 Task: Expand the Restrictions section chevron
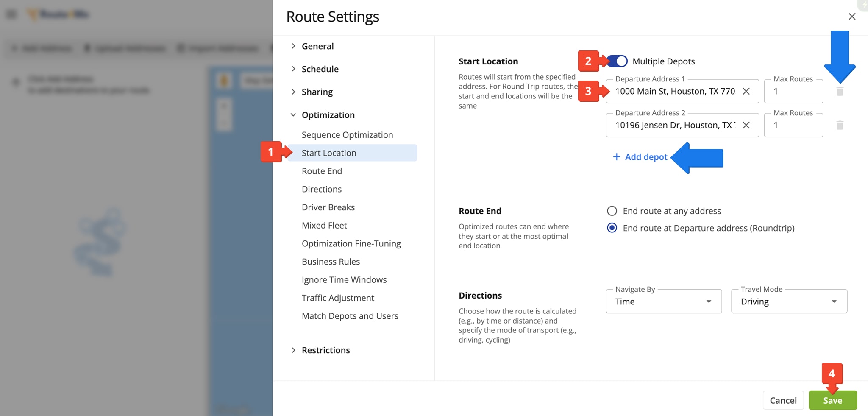click(293, 350)
